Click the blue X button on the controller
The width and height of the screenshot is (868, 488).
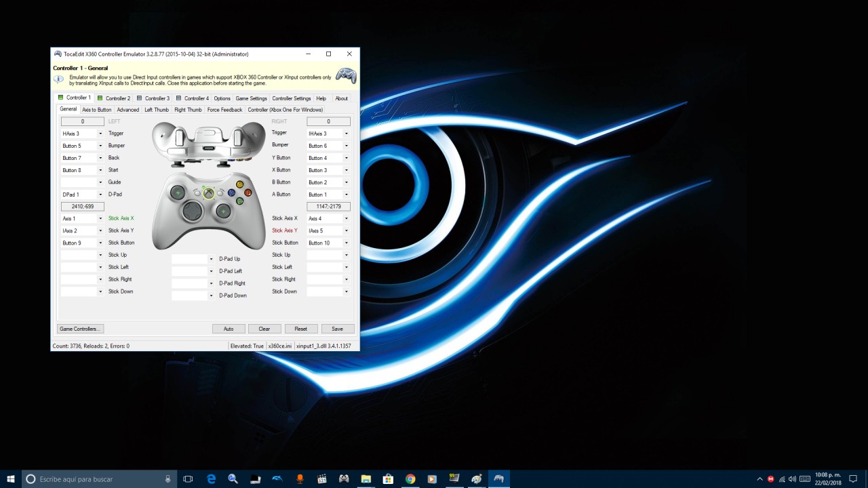pos(231,192)
